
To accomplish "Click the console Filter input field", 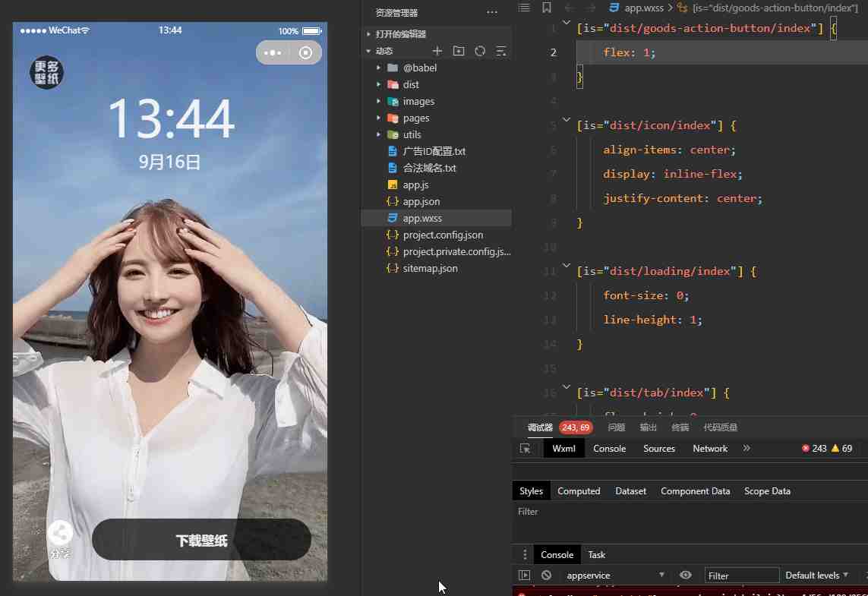I will 741,576.
